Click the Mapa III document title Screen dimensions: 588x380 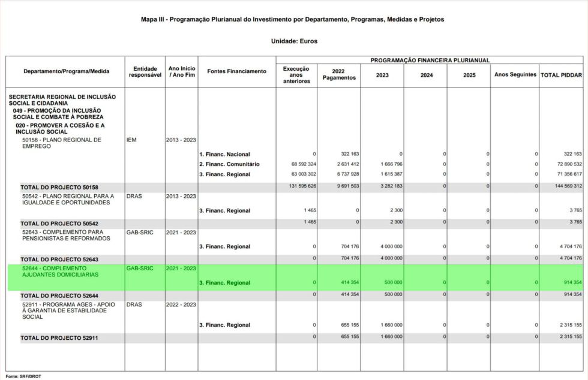tap(293, 20)
